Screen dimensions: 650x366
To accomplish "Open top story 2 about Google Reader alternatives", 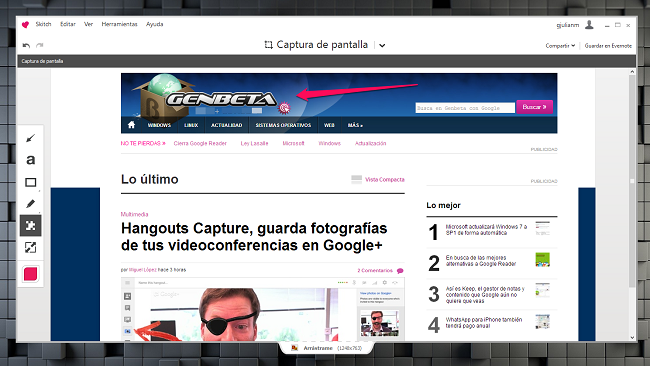I will [481, 261].
